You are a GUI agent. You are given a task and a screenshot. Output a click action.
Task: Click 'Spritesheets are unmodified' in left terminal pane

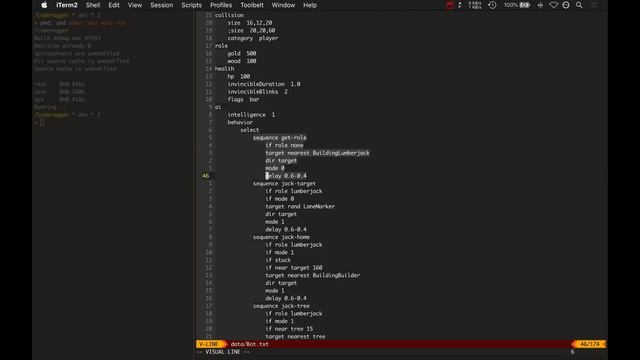(x=77, y=53)
